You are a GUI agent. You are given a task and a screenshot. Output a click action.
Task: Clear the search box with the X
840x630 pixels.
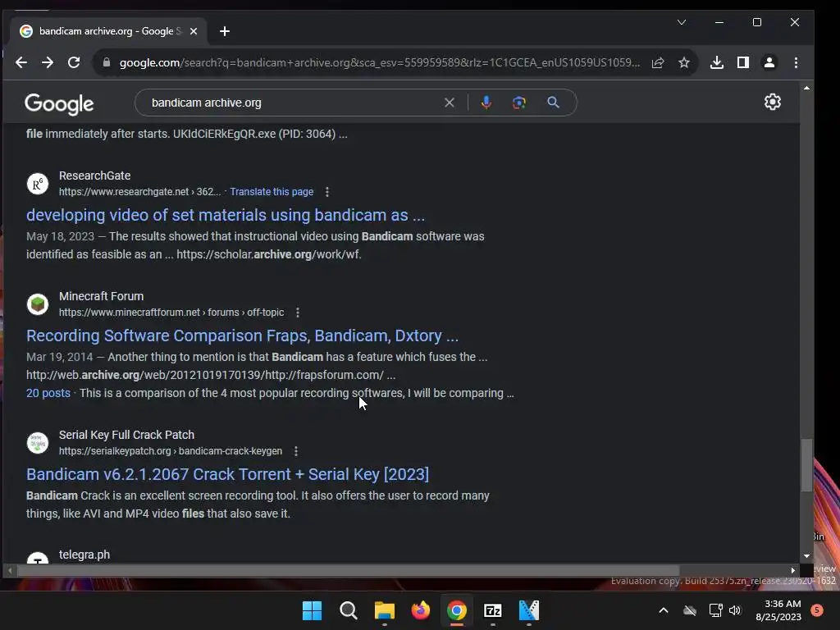tap(450, 103)
